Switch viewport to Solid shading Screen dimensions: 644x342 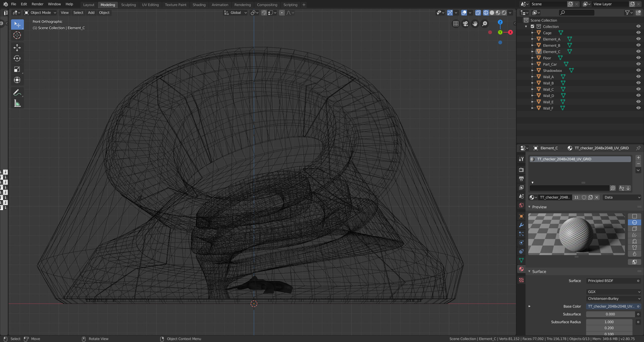tap(492, 13)
